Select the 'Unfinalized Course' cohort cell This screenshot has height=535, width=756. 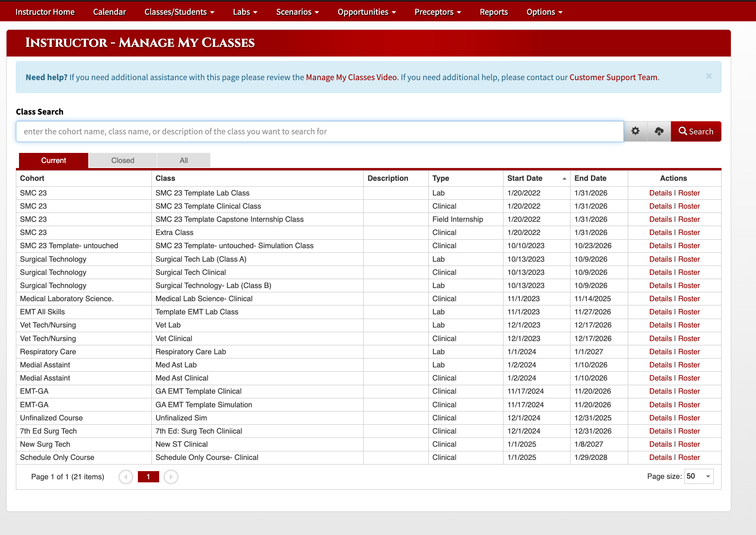point(84,418)
